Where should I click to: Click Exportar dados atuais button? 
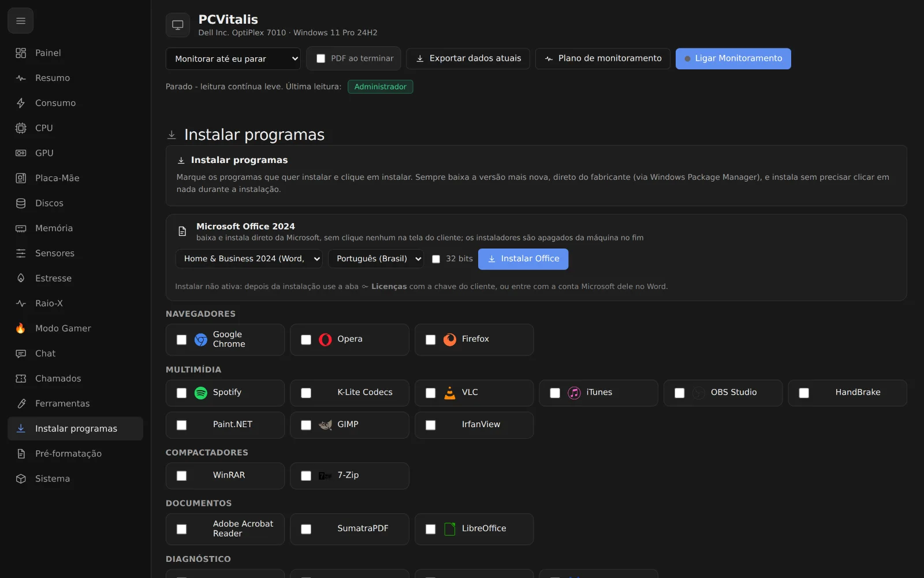(468, 58)
